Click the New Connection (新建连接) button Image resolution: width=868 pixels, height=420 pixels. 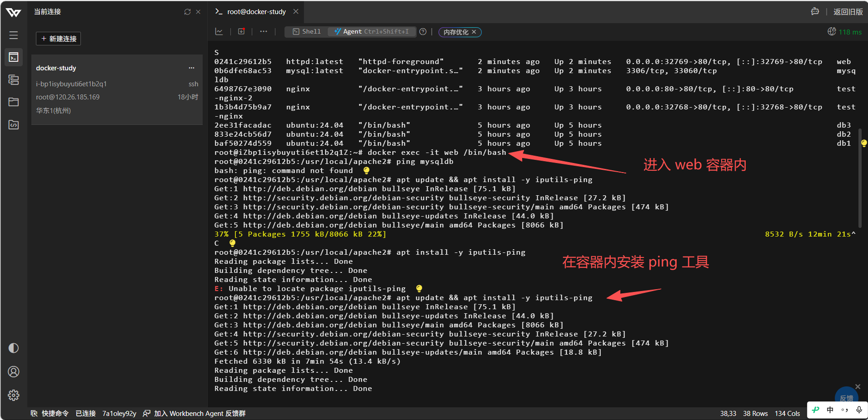(58, 39)
